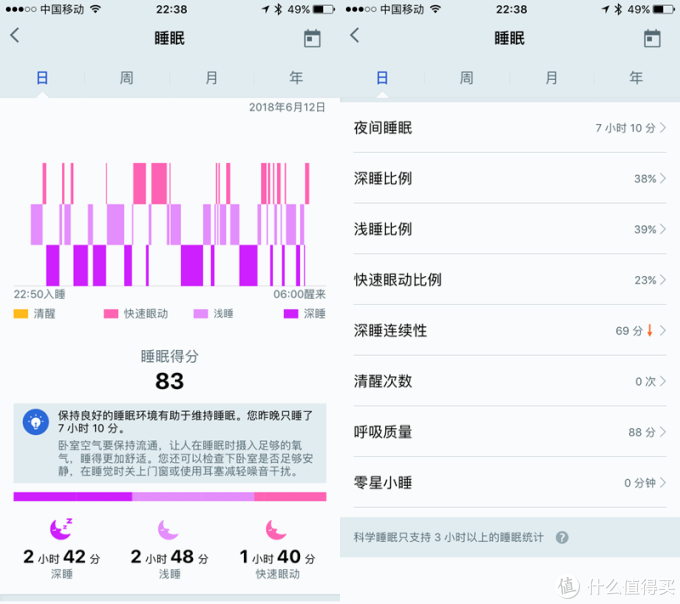Select 周 tab on right screen

pyautogui.click(x=466, y=78)
